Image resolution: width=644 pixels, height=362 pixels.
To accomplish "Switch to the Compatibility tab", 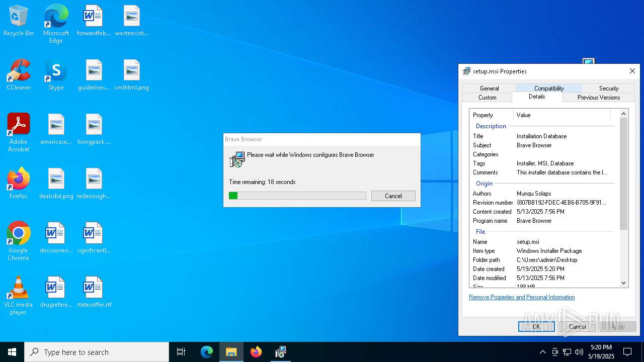I will 549,88.
